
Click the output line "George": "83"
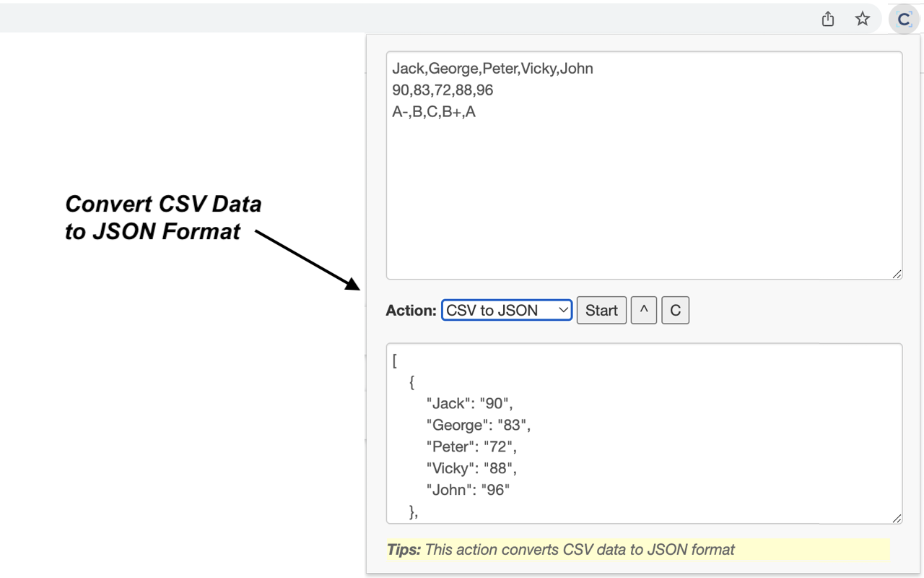478,425
